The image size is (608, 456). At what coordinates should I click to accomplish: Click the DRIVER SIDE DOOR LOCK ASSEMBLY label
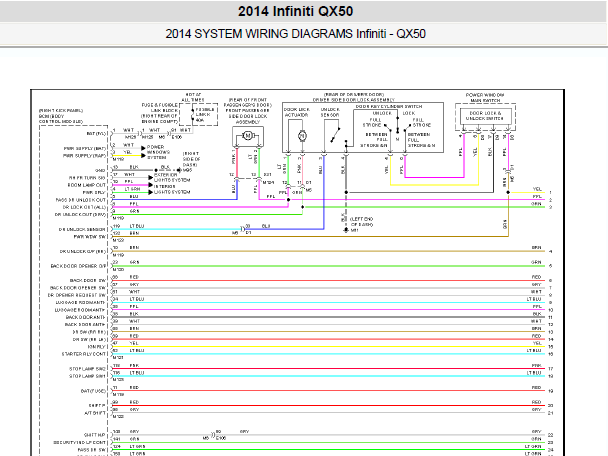tap(354, 100)
